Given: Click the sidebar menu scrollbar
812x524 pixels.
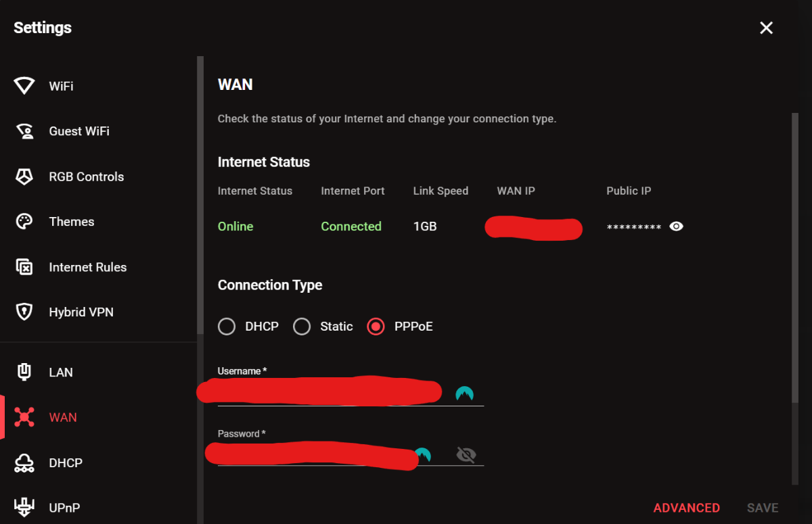Looking at the screenshot, I should click(x=200, y=195).
